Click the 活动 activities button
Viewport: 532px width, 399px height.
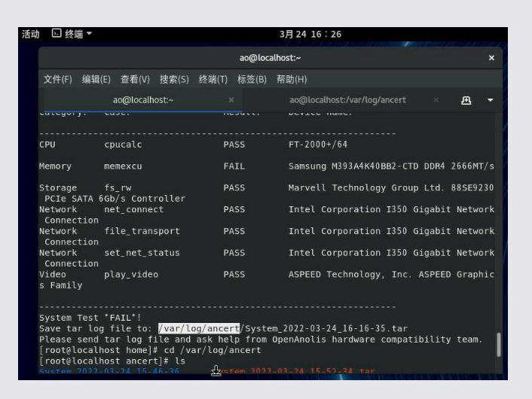pos(30,35)
